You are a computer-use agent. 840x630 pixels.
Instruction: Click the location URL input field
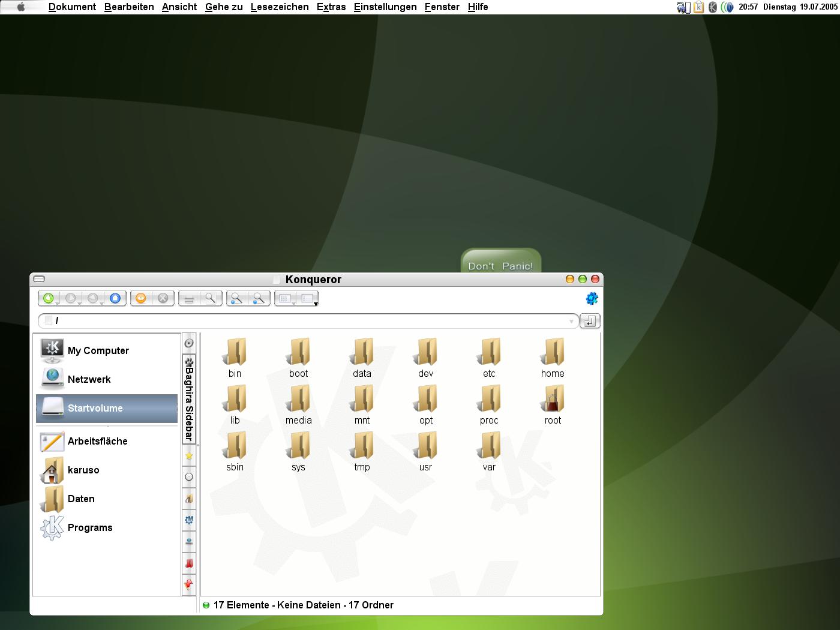tap(308, 321)
